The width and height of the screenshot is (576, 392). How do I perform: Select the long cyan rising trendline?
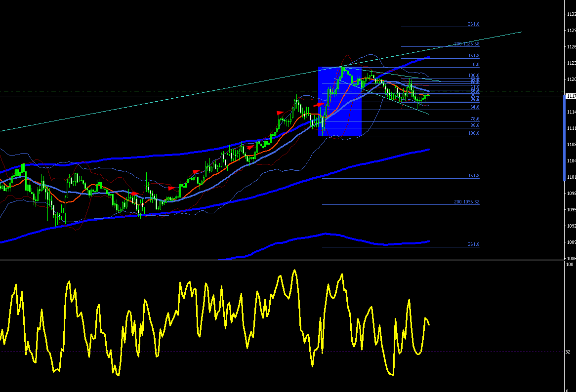click(261, 81)
